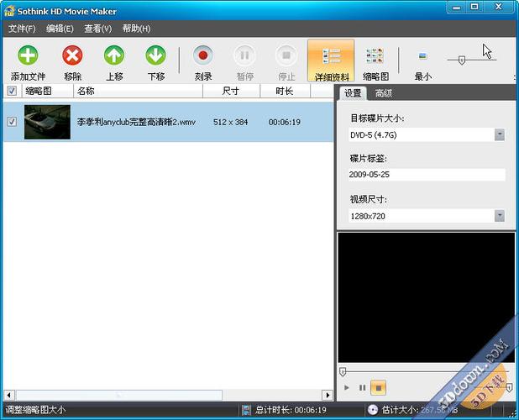Screen dimensions: 519x420
Task: Toggle the select-all checkbox in header
Action: [12, 91]
